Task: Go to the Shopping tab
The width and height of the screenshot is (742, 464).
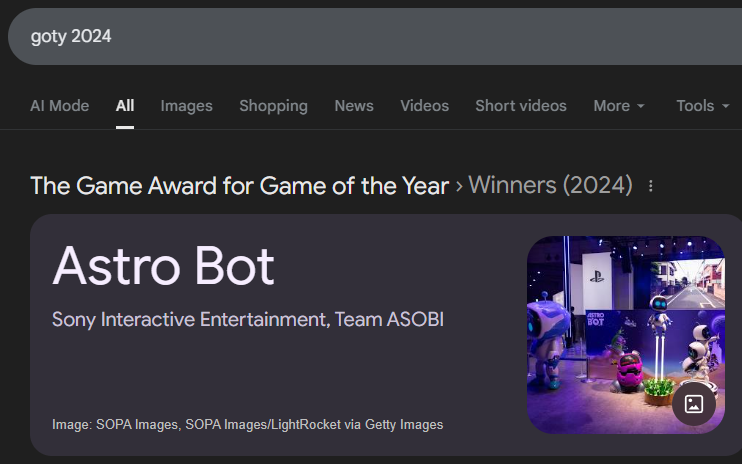Action: [x=274, y=105]
